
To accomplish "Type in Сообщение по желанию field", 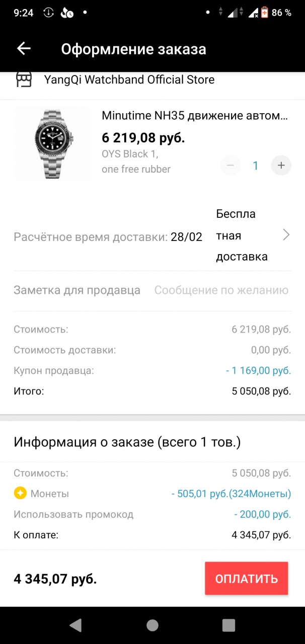I will (x=221, y=290).
